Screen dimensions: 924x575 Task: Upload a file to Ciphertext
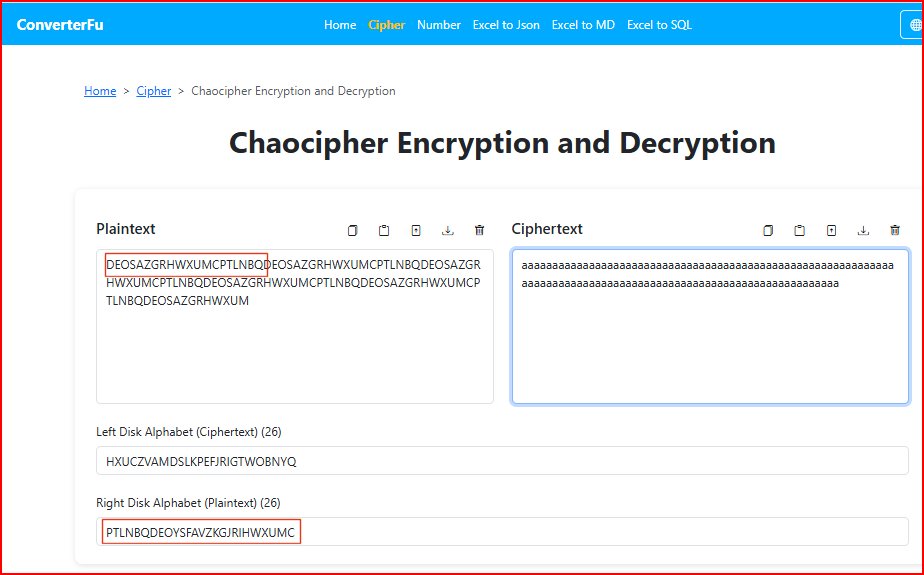(831, 230)
